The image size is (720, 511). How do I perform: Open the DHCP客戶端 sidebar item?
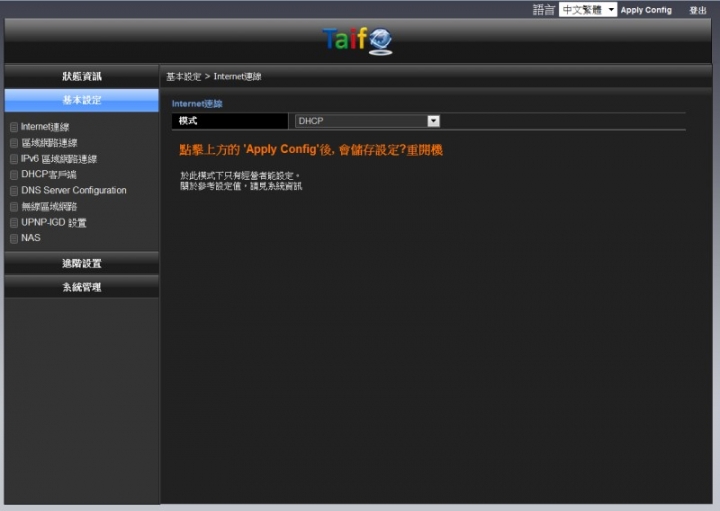49,174
